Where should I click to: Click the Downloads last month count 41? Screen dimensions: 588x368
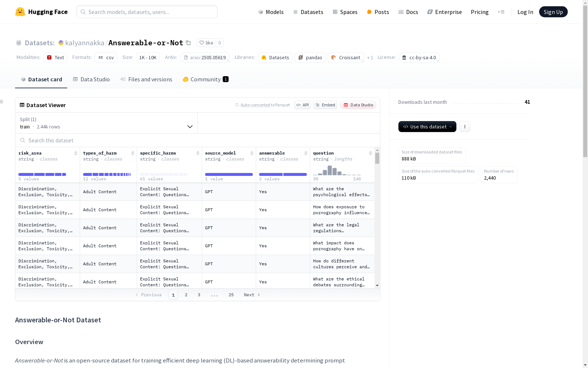click(x=527, y=102)
